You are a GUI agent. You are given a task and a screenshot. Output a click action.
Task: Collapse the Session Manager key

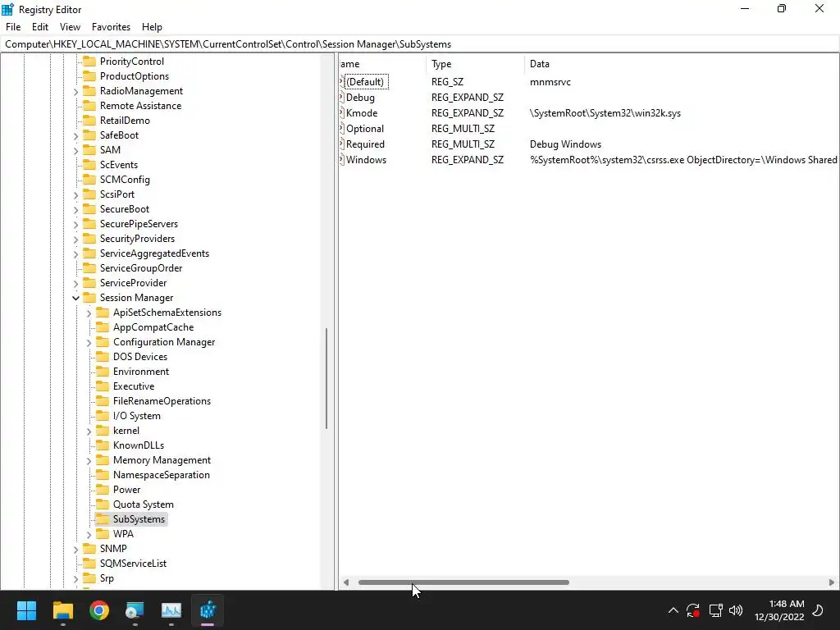coord(75,298)
